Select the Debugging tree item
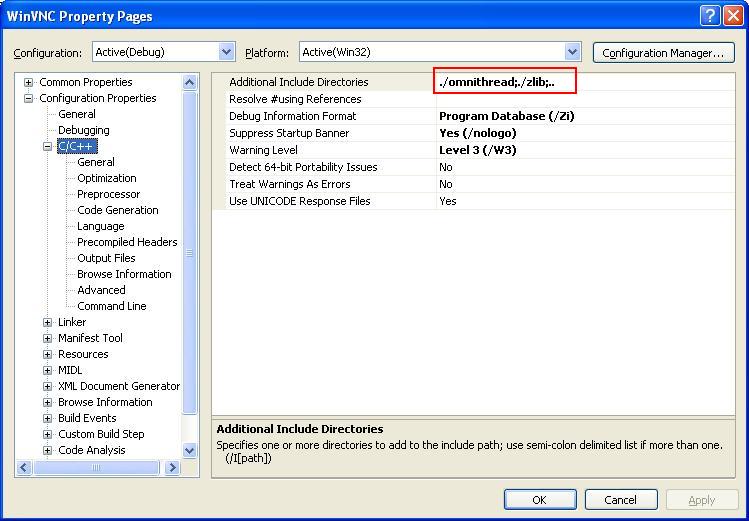The image size is (749, 521). (x=84, y=130)
